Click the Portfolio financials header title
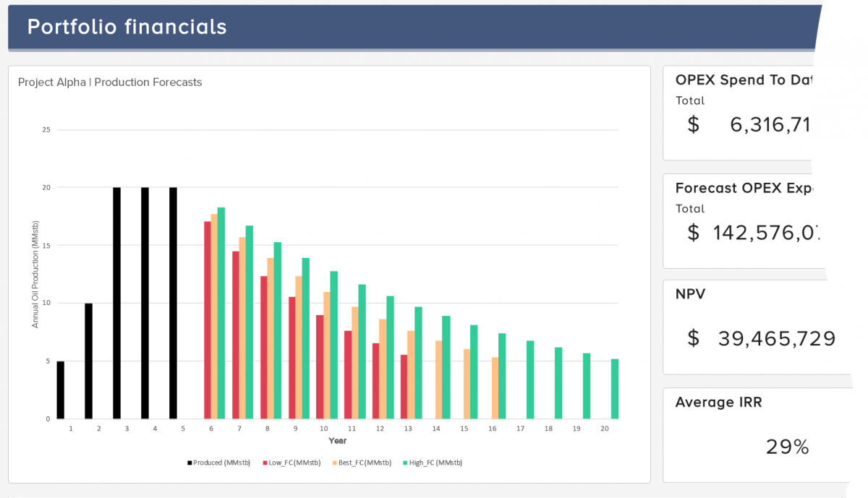 [127, 27]
